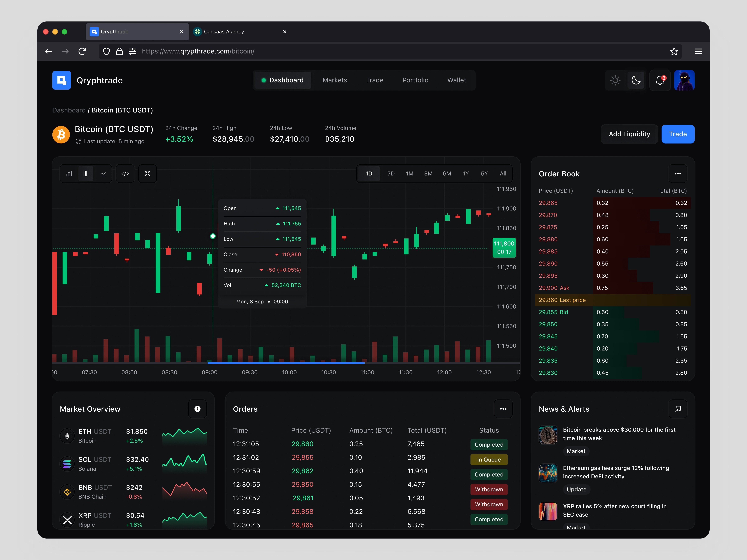This screenshot has height=560, width=747.
Task: Open Order Book more options
Action: 678,173
